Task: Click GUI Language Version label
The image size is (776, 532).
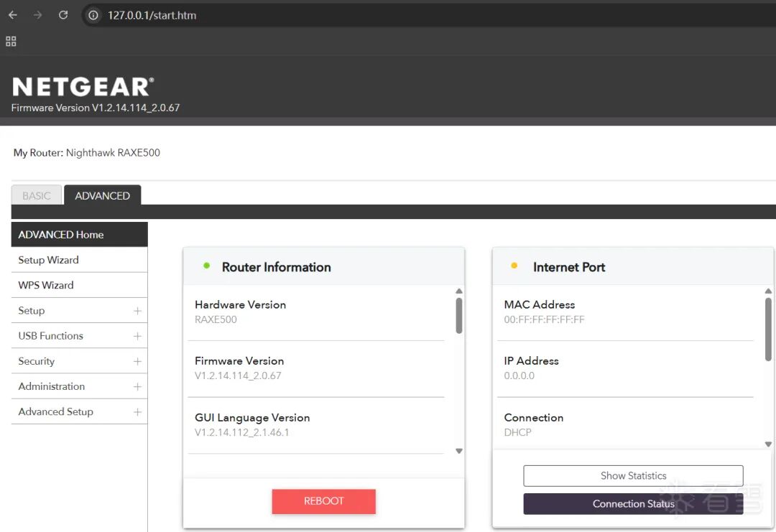Action: click(252, 418)
